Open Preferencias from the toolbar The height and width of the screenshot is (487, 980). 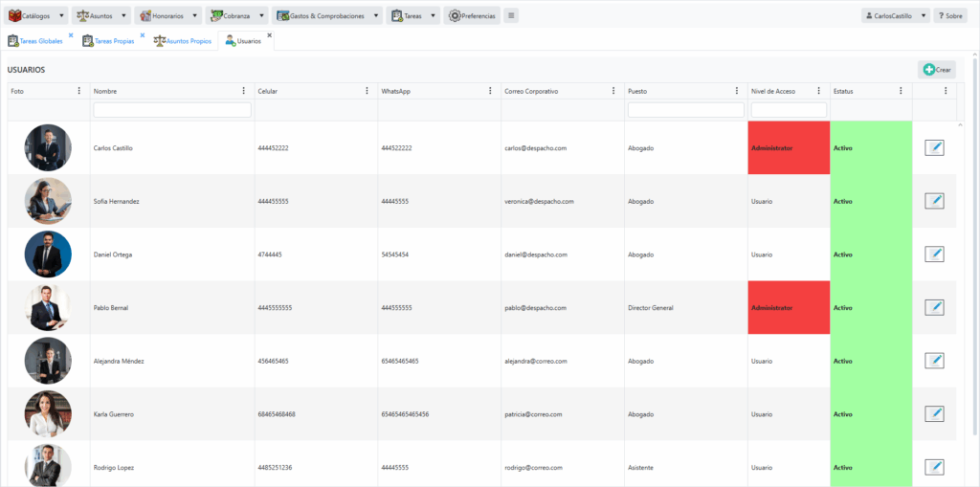coord(472,15)
